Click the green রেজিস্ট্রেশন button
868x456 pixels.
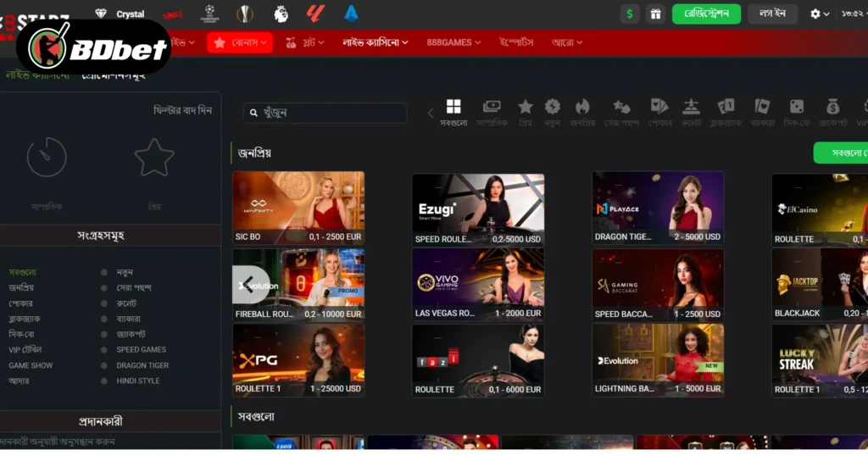[x=706, y=14]
